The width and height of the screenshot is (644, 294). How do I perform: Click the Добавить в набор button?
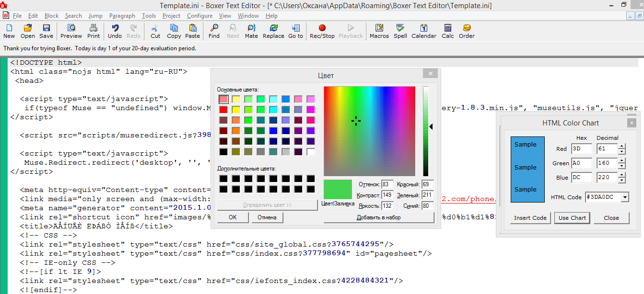click(x=378, y=217)
